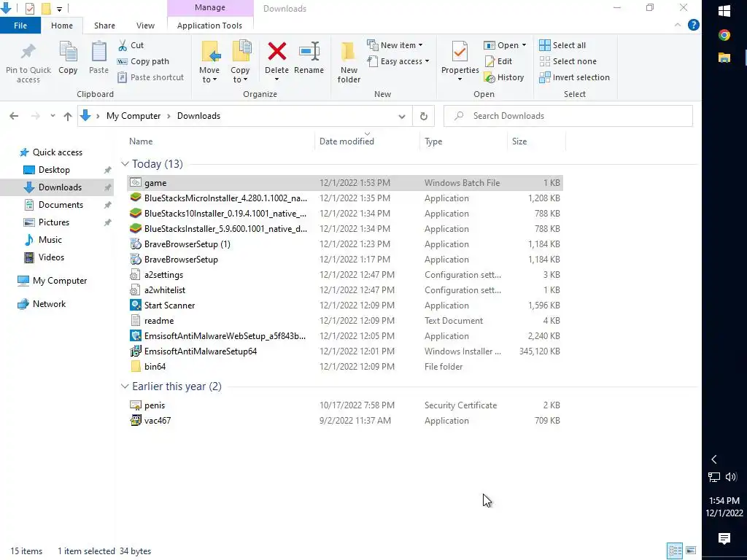Click My Computer in address breadcrumb
The height and width of the screenshot is (560, 747).
pos(133,116)
